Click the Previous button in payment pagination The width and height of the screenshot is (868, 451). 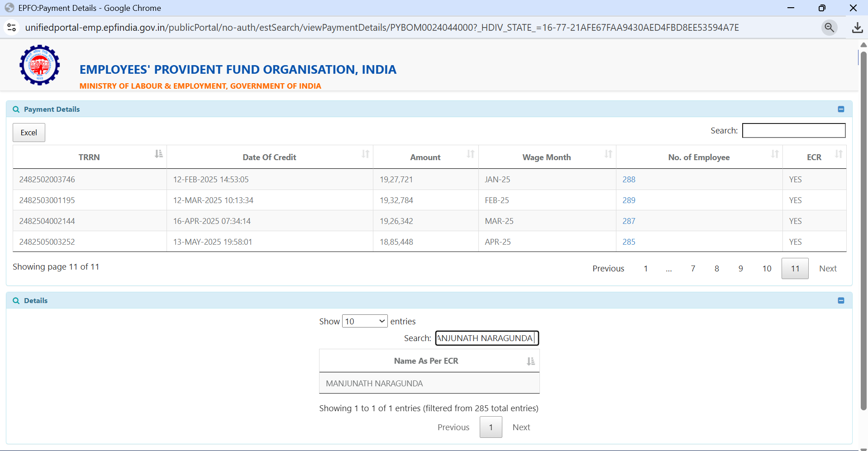click(608, 269)
